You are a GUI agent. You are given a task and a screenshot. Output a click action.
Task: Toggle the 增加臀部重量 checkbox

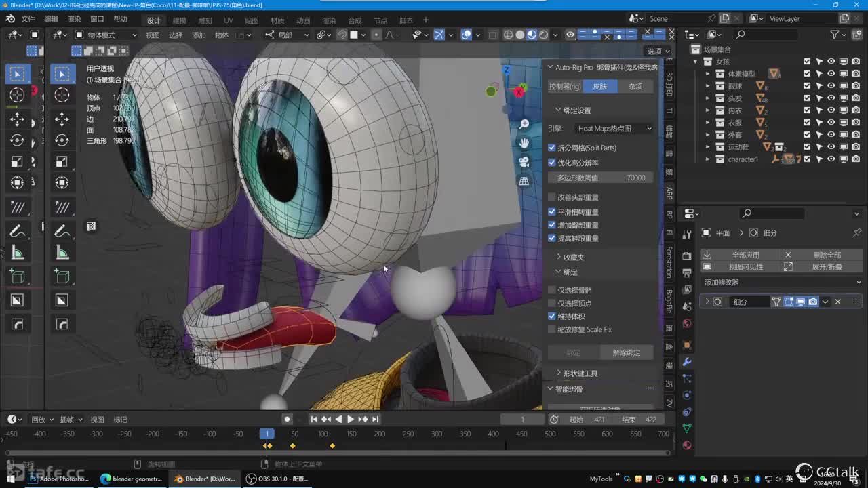click(552, 225)
